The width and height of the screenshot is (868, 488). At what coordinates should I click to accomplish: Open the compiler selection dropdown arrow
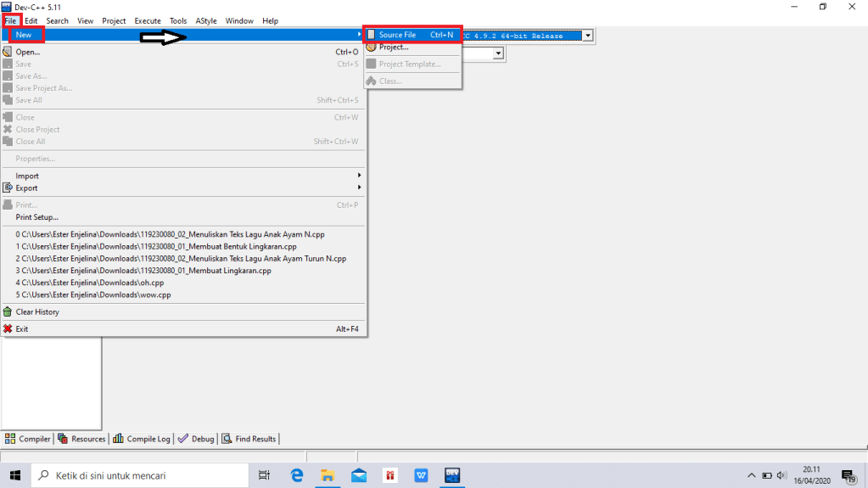tap(586, 36)
